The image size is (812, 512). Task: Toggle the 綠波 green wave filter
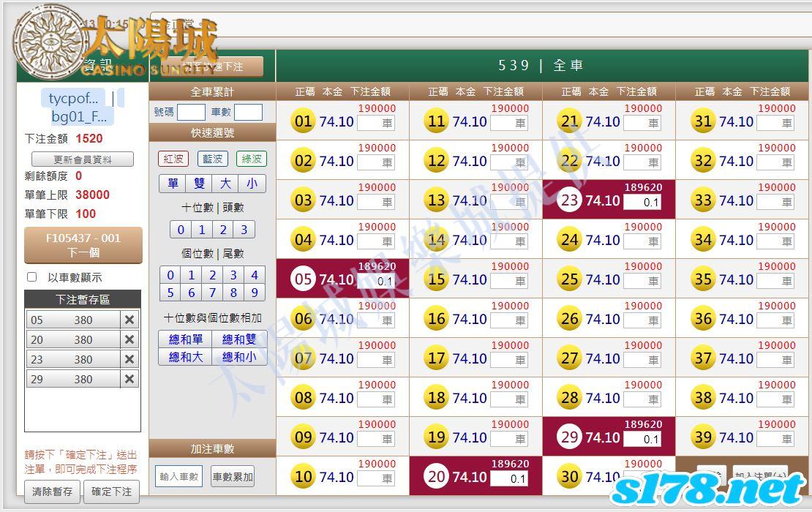pos(252,159)
